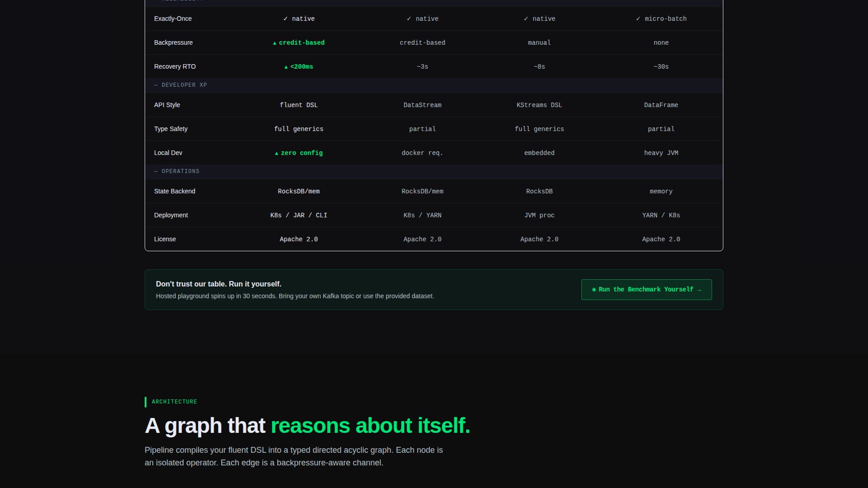Image resolution: width=868 pixels, height=488 pixels.
Task: Select the docker req. cell
Action: tap(422, 153)
